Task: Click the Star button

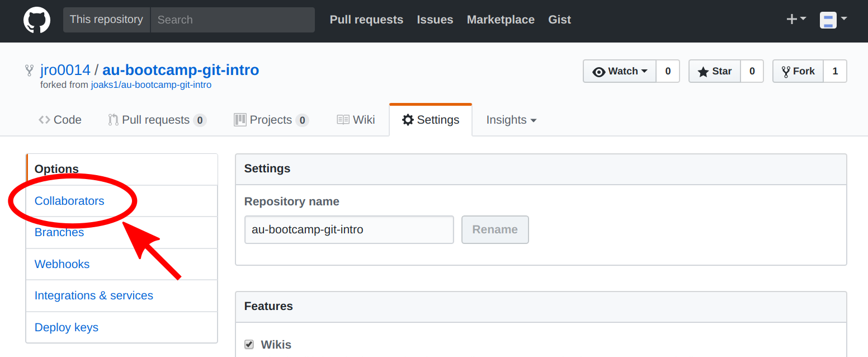Action: pos(715,71)
